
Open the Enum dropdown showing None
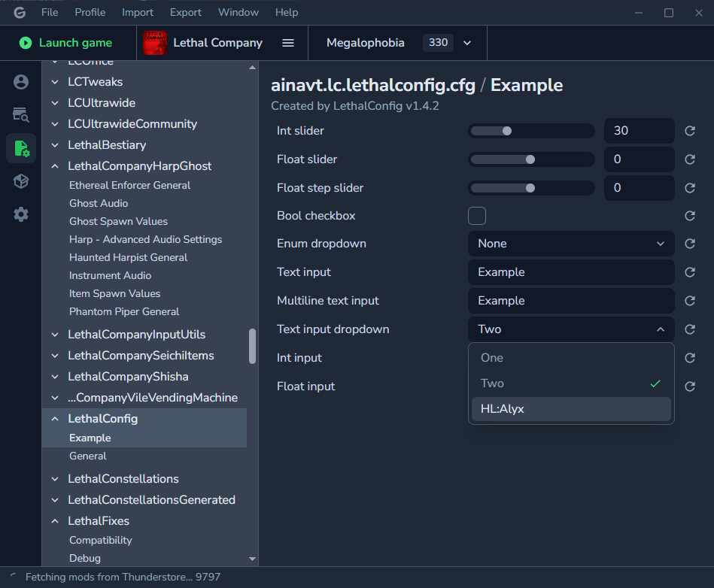point(571,244)
